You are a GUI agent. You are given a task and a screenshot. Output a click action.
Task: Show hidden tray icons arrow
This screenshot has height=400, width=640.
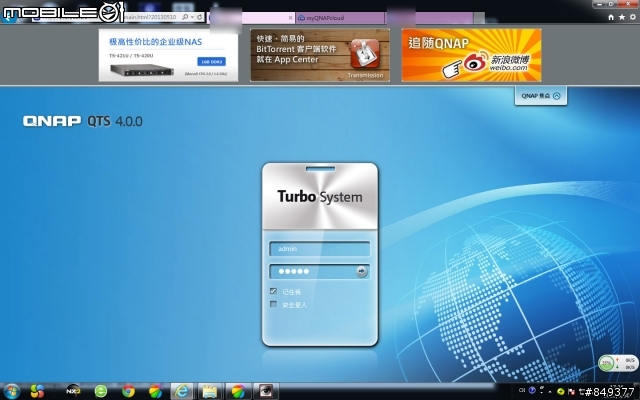549,391
